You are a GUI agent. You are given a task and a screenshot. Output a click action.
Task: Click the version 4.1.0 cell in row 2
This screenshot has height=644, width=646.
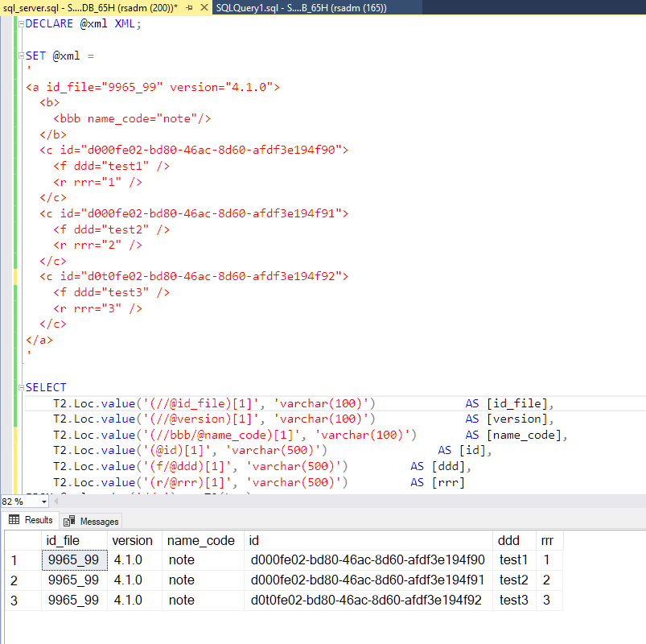click(134, 580)
